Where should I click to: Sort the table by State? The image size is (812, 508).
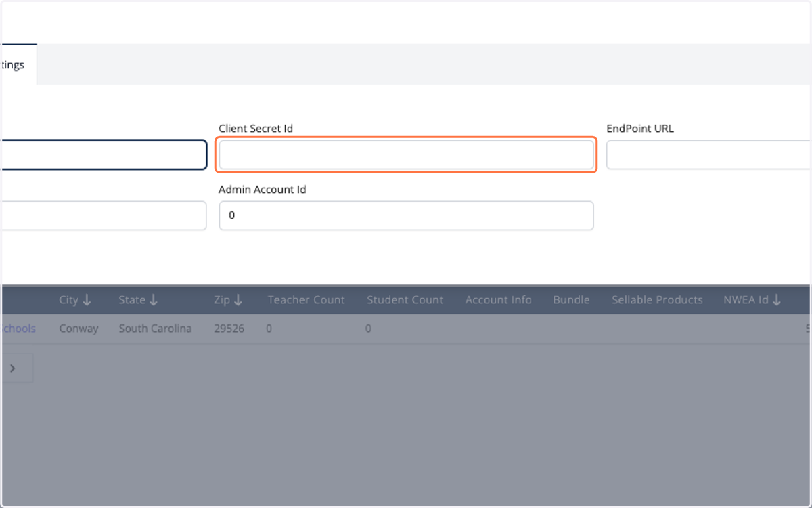pyautogui.click(x=138, y=300)
